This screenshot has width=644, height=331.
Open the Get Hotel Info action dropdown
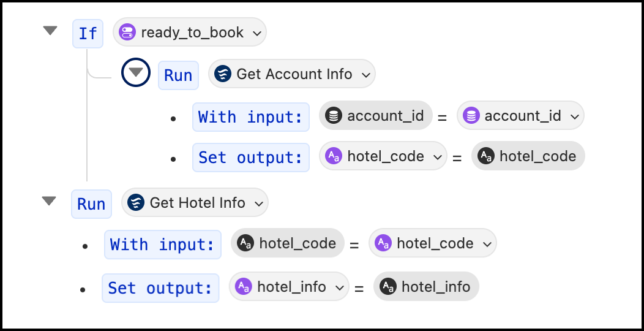pos(195,203)
